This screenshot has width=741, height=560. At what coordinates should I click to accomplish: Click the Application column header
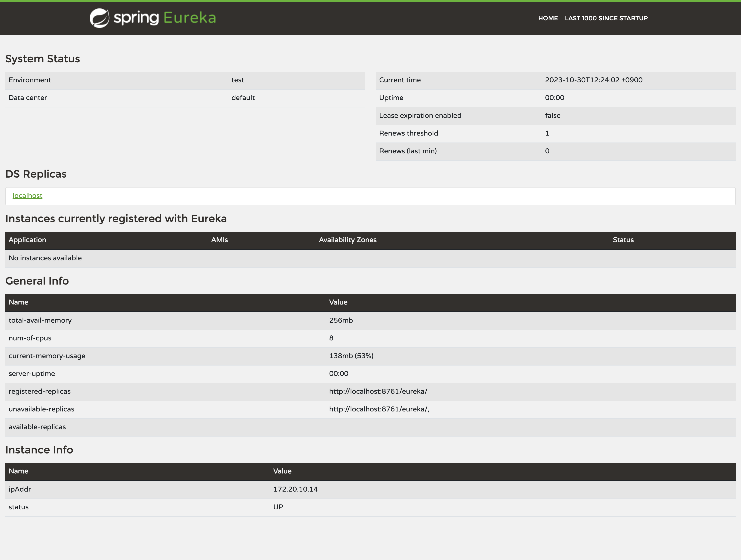click(x=28, y=240)
